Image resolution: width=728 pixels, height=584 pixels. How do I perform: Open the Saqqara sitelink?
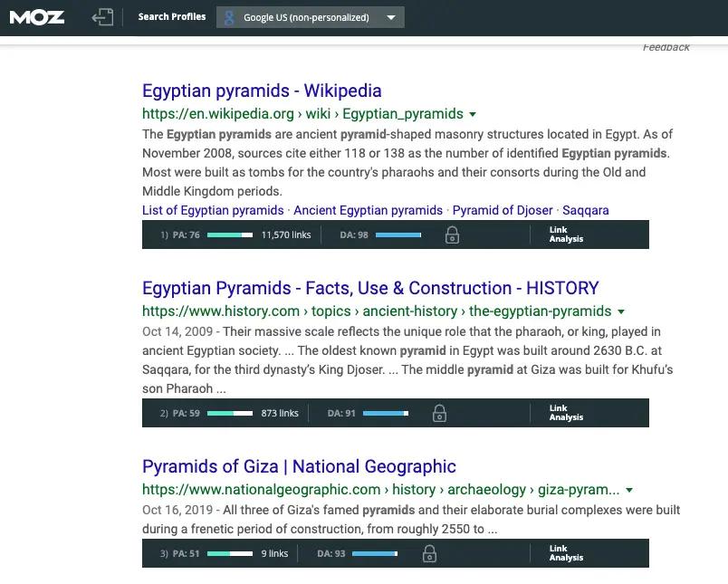tap(586, 210)
